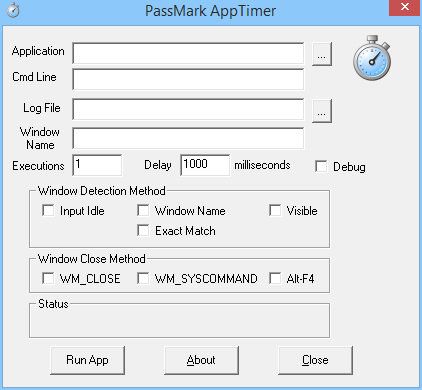Close the window with red X
Viewport: 422px width, 390px height.
pyautogui.click(x=404, y=7)
